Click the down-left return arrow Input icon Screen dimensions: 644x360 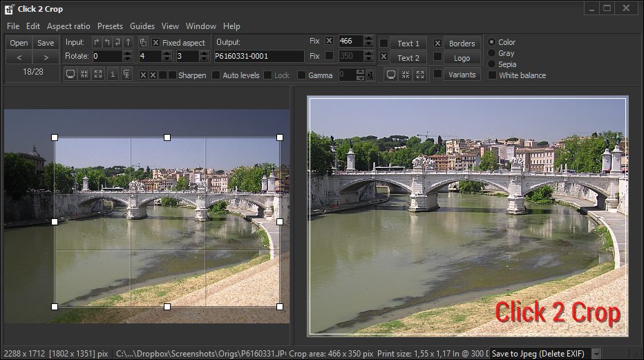118,42
